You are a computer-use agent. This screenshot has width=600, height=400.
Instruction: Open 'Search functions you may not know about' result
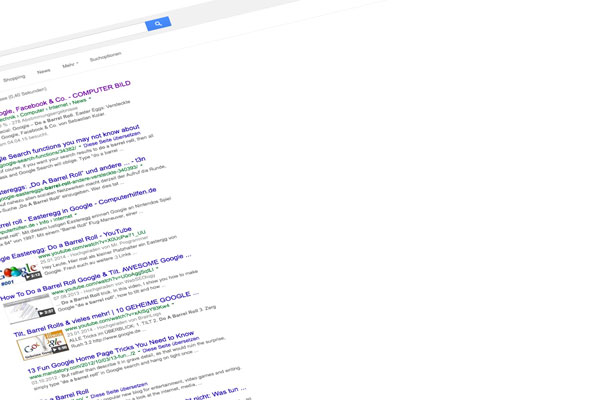70,145
